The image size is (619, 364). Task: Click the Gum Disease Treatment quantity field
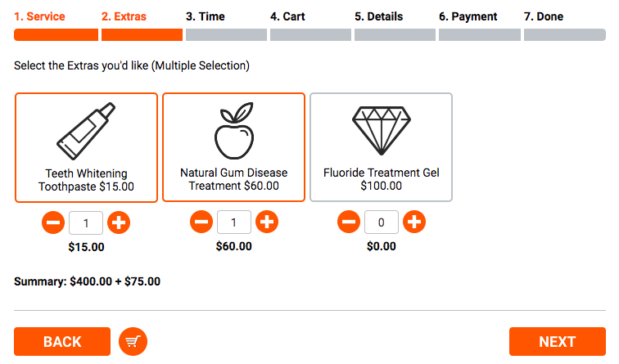pos(234,222)
